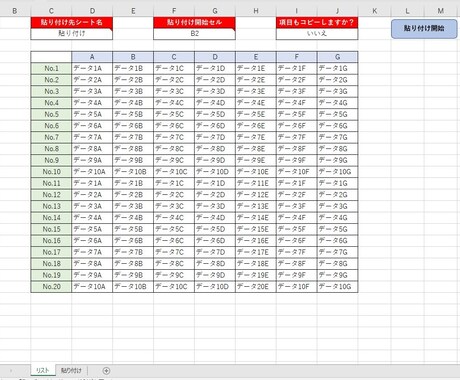Select the No.17 row label

(51, 252)
